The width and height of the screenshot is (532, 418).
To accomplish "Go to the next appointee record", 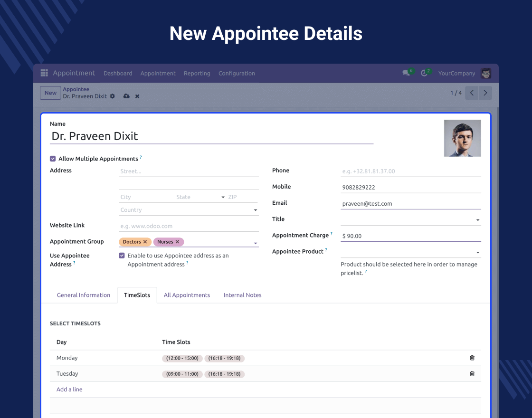I will click(485, 93).
